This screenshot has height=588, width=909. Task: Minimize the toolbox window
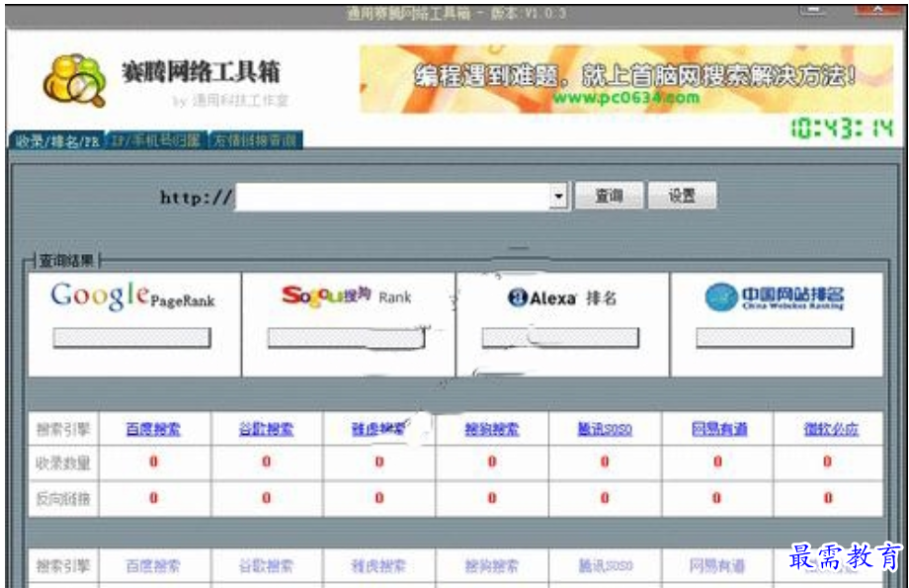coord(813,11)
